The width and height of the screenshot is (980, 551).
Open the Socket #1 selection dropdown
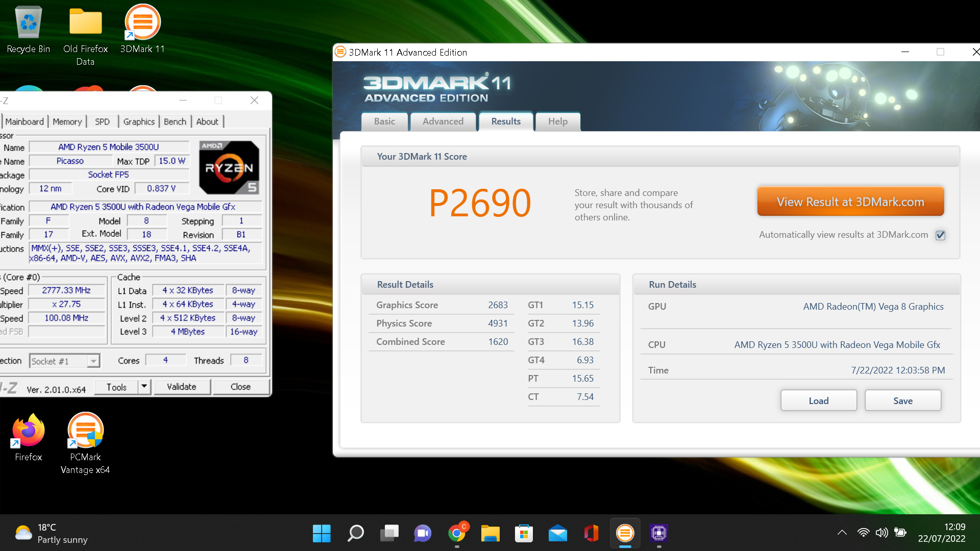(x=65, y=361)
